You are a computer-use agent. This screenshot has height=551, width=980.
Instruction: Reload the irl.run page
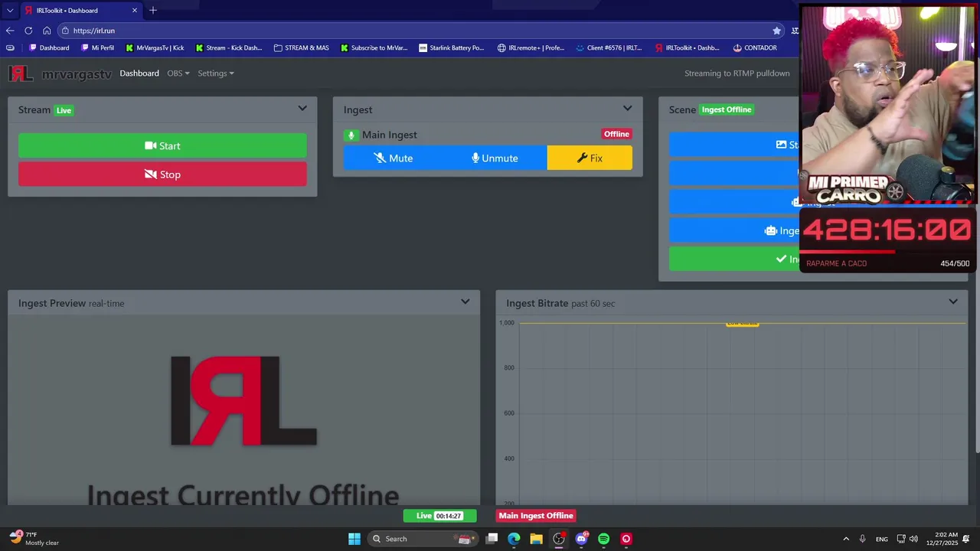(x=28, y=31)
